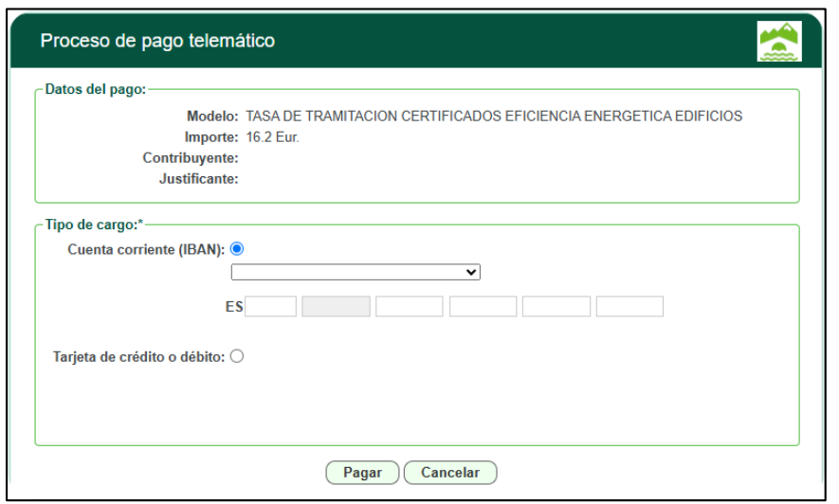Click the Datos del pago section legend
Viewport: 839px width, 504px height.
95,90
